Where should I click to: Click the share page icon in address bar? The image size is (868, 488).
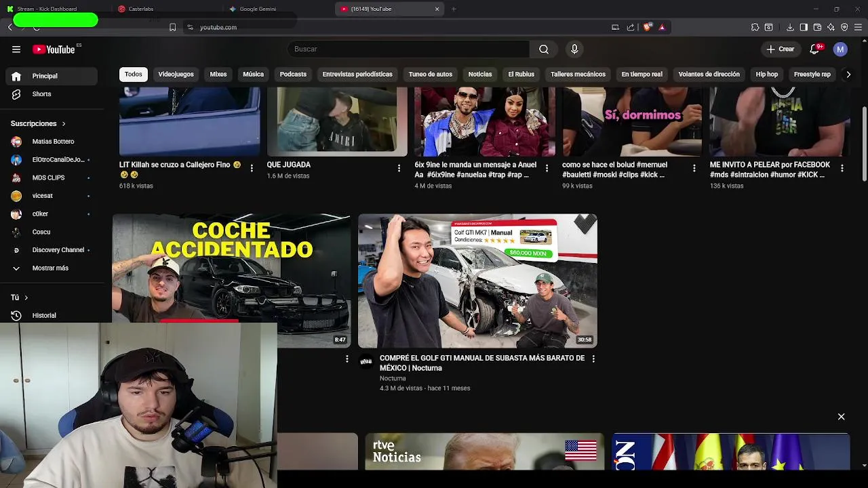tap(631, 27)
